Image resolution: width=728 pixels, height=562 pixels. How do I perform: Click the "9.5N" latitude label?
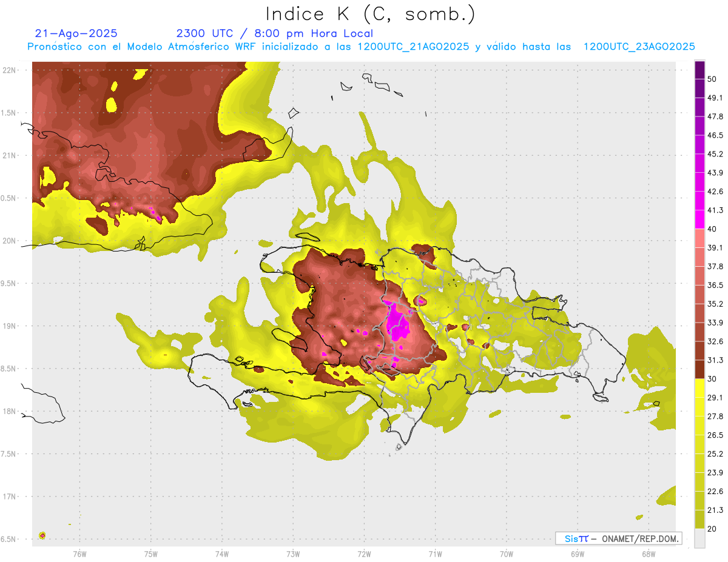9,283
